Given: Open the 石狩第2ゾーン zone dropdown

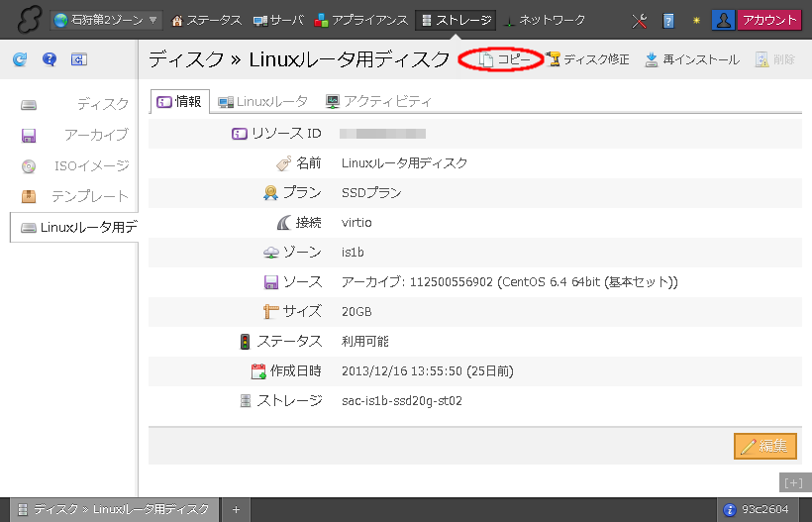Looking at the screenshot, I should (107, 20).
